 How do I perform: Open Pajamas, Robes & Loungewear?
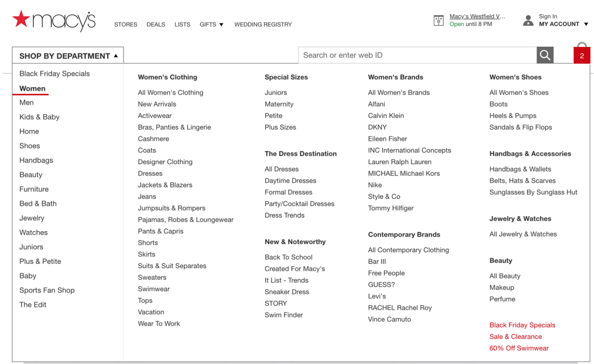pyautogui.click(x=186, y=220)
